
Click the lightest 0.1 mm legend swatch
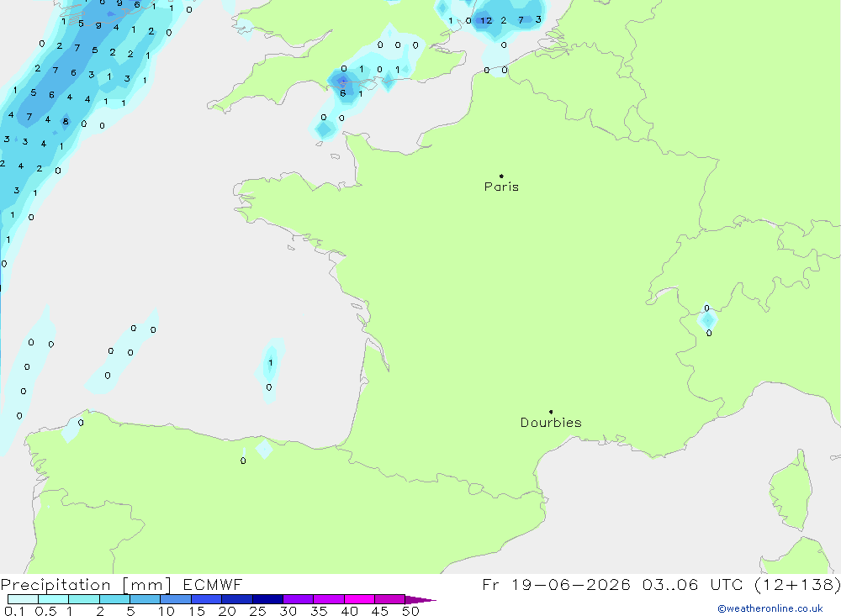(23, 599)
